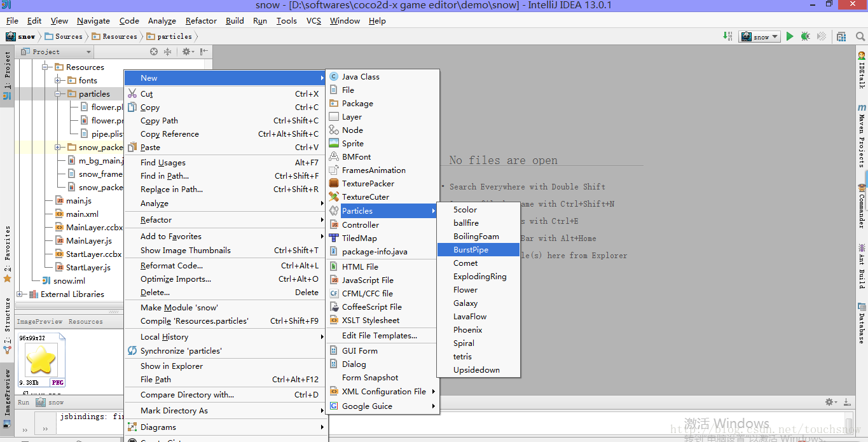Image resolution: width=868 pixels, height=442 pixels.
Task: Open the Run tool window settings gear
Action: [x=830, y=402]
